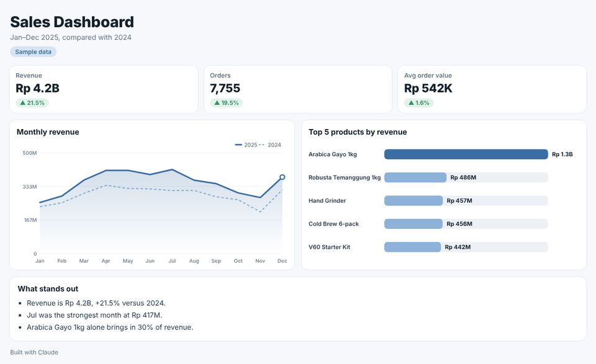
Task: Click the Rp 456M bar value
Action: [459, 224]
